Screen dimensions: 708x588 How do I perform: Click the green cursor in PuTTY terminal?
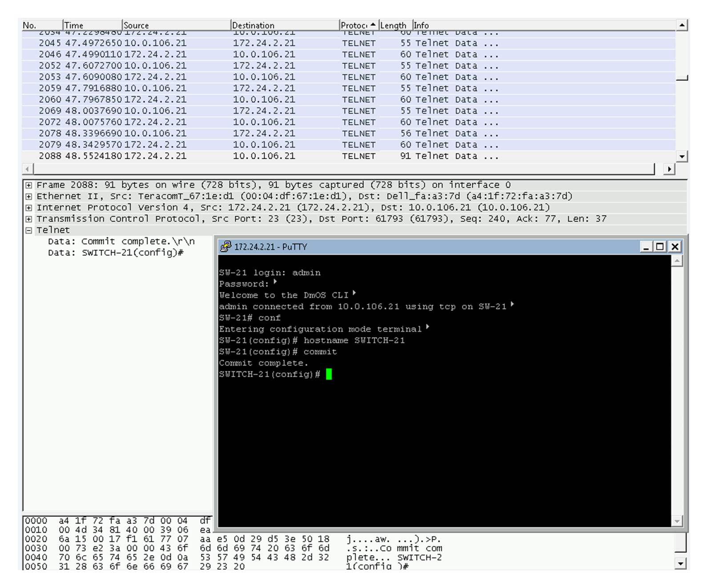[x=329, y=374]
